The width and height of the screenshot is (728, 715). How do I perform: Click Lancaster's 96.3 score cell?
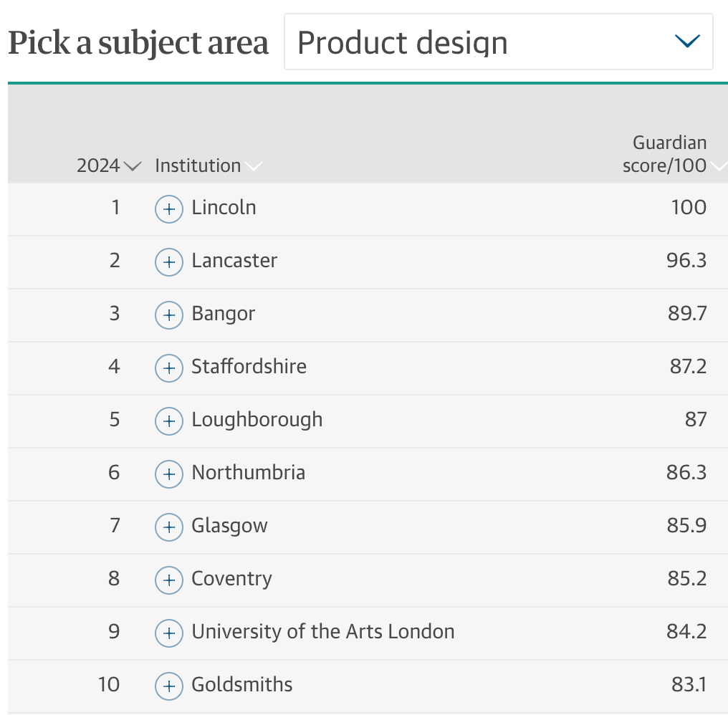click(686, 261)
